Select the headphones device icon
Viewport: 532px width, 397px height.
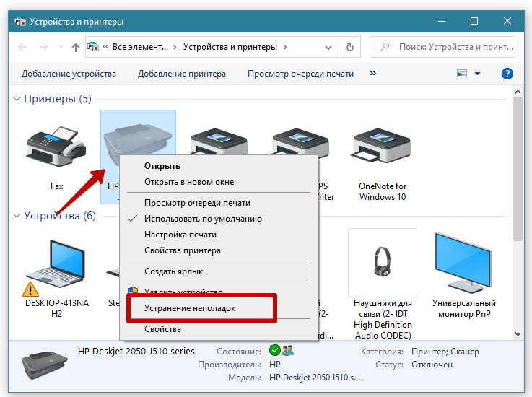coord(383,261)
